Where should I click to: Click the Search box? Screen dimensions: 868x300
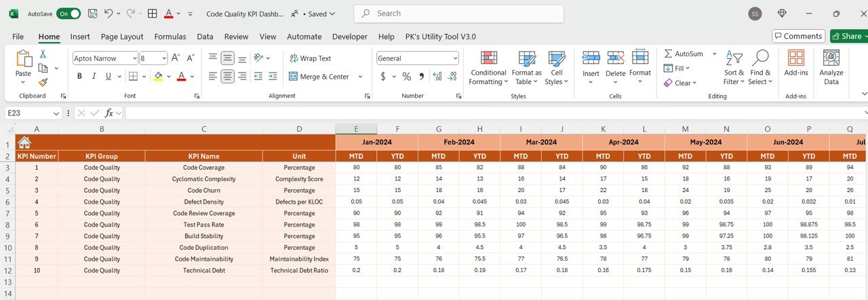pos(458,14)
